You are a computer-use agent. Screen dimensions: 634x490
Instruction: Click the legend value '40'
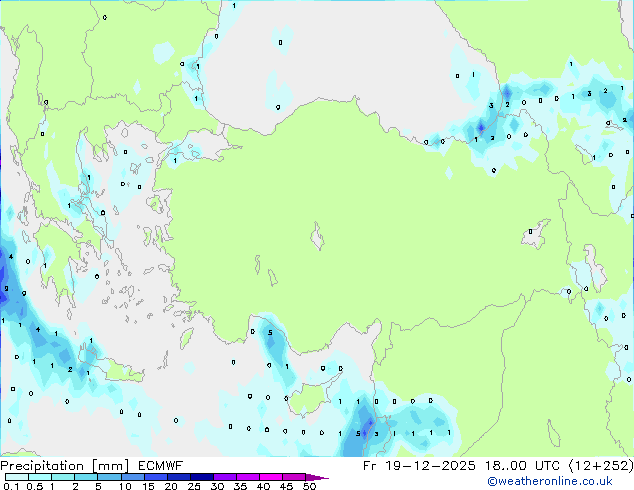[263, 486]
